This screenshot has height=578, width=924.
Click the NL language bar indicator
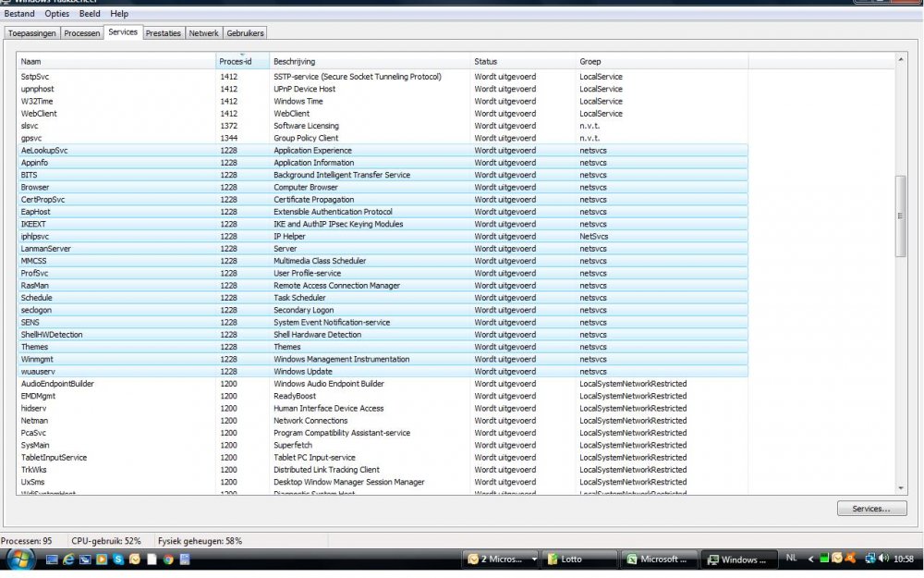coord(791,559)
